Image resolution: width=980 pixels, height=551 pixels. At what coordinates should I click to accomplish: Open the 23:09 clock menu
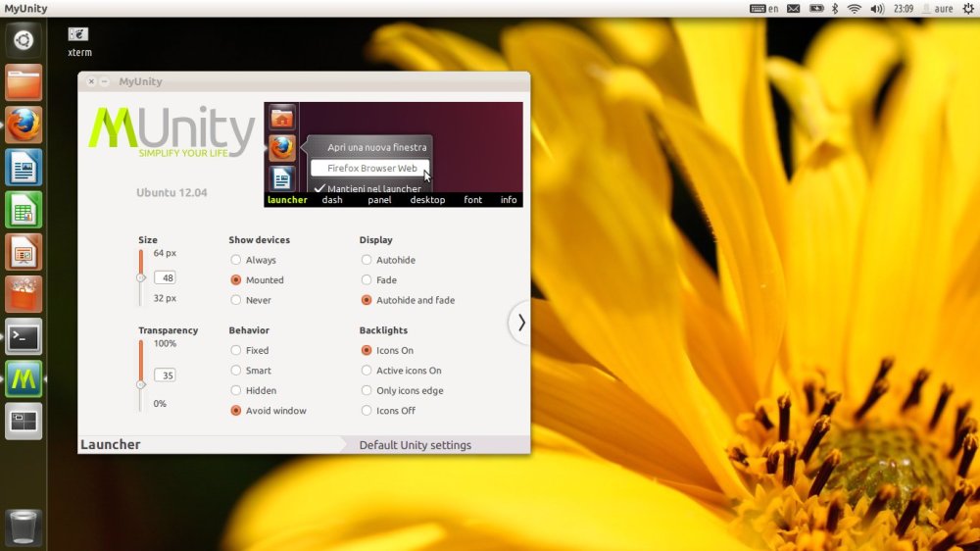pos(904,9)
